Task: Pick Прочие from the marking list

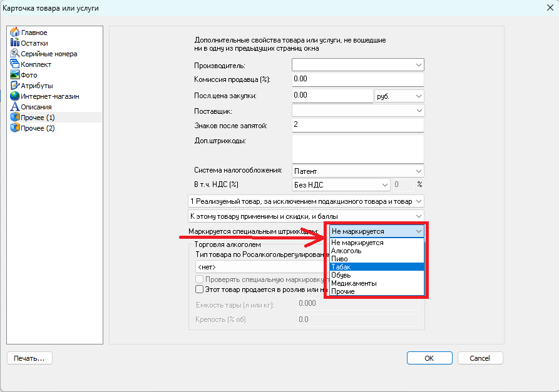Action: tap(377, 291)
